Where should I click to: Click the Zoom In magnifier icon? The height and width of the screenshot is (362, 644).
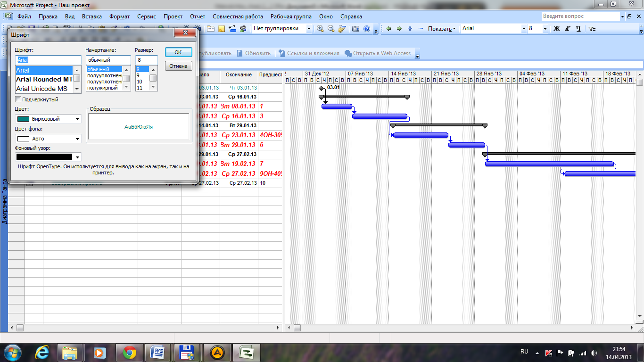click(x=321, y=29)
